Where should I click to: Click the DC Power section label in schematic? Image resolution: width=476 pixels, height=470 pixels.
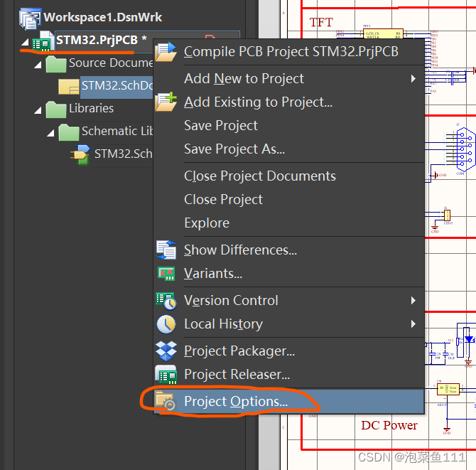tap(389, 425)
